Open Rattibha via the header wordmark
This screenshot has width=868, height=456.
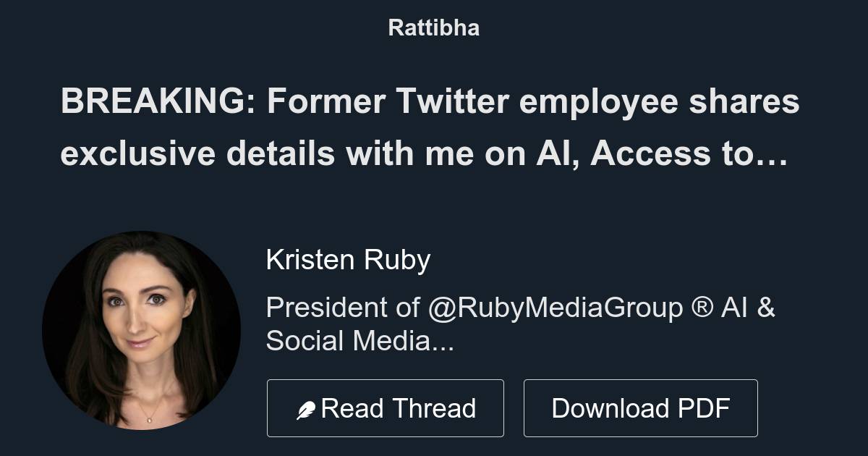(x=433, y=28)
